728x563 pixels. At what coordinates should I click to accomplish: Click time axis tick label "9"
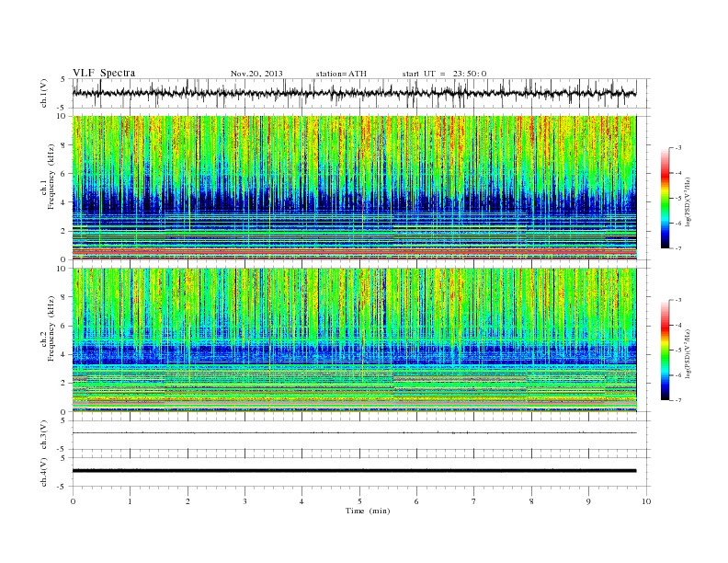pos(588,501)
